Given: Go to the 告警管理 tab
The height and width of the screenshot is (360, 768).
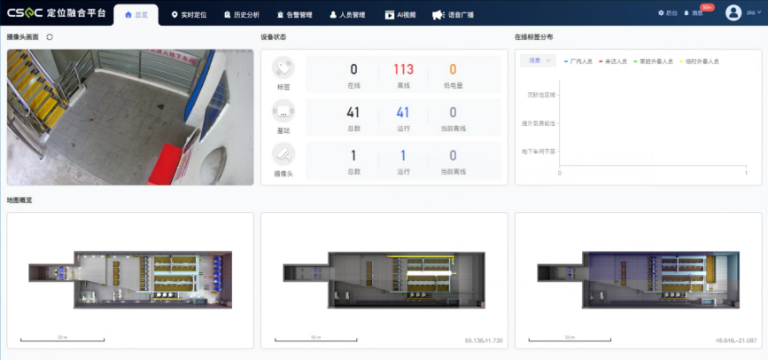Looking at the screenshot, I should [x=294, y=15].
